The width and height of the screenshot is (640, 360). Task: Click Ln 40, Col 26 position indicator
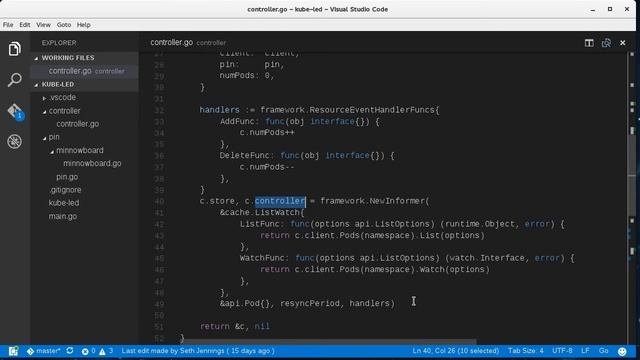pyautogui.click(x=456, y=351)
